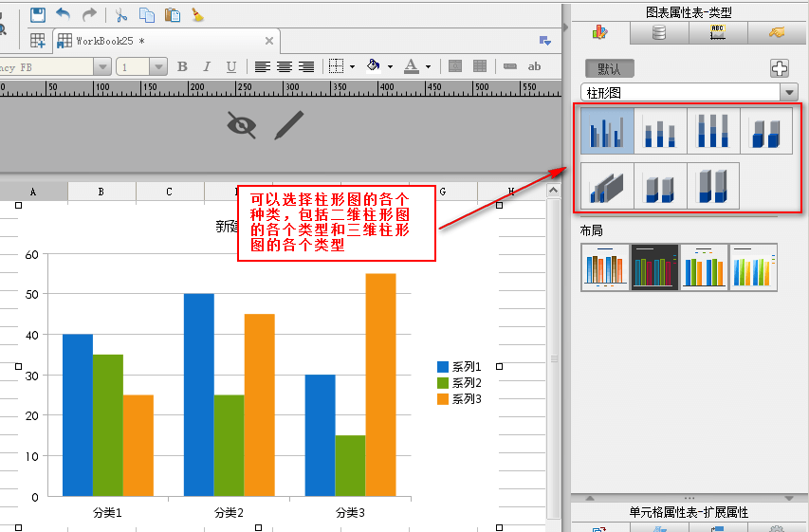
Task: Expand the 柱形图 chart type dropdown
Action: (x=789, y=93)
